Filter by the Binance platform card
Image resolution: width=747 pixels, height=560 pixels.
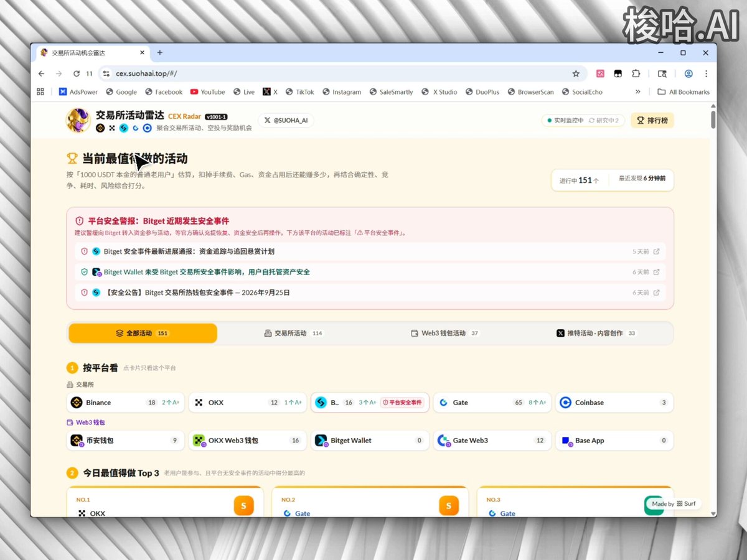click(x=126, y=403)
